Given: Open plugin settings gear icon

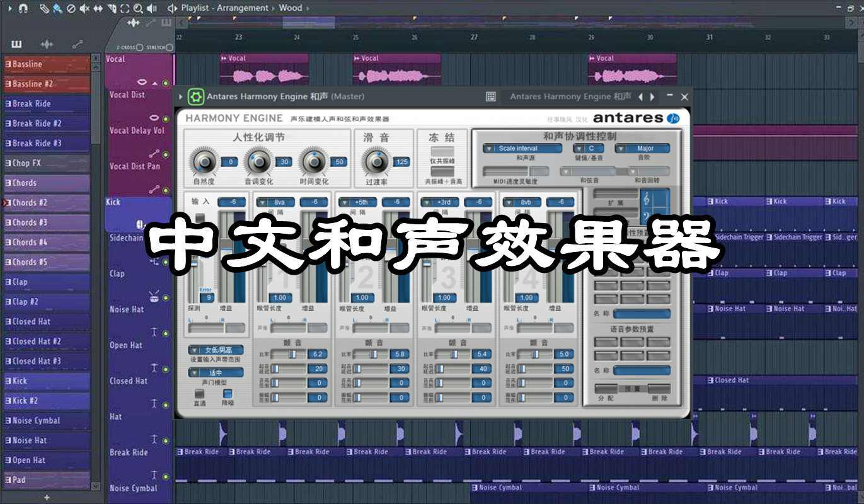Looking at the screenshot, I should point(196,96).
